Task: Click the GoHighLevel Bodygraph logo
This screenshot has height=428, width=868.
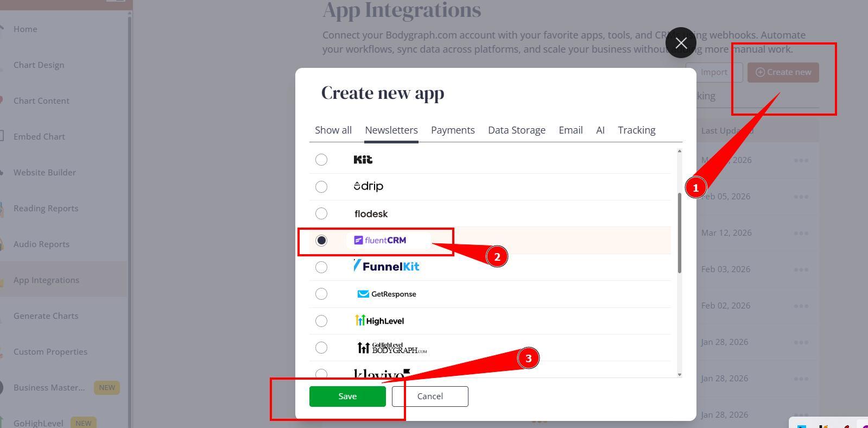Action: [x=392, y=348]
